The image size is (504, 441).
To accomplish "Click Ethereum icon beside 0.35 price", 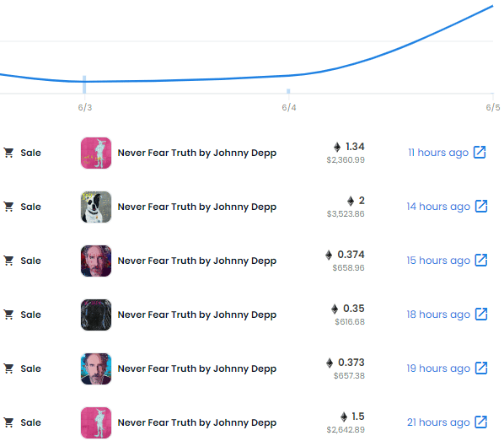I will (x=335, y=309).
